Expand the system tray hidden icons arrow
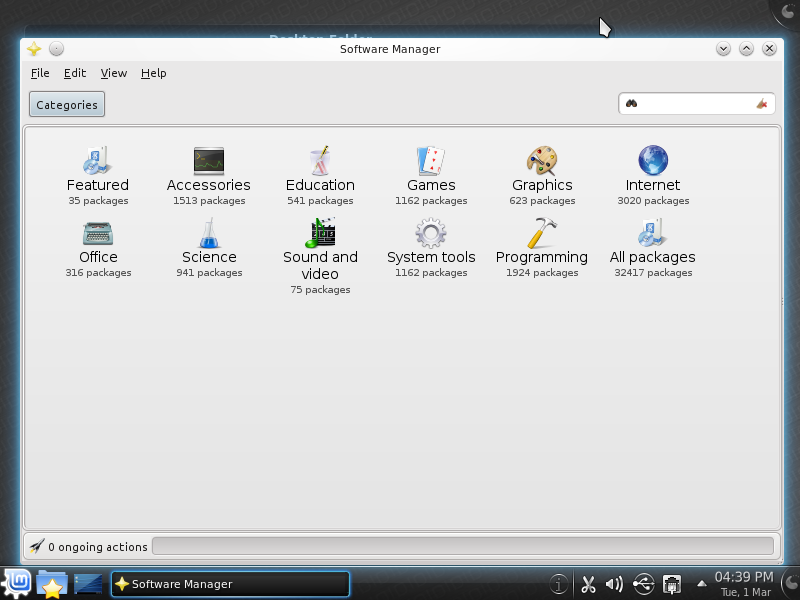The image size is (800, 600). 701,583
